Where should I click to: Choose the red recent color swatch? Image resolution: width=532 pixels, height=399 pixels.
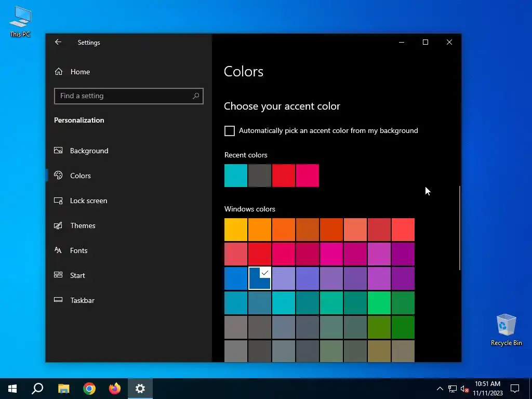(283, 176)
